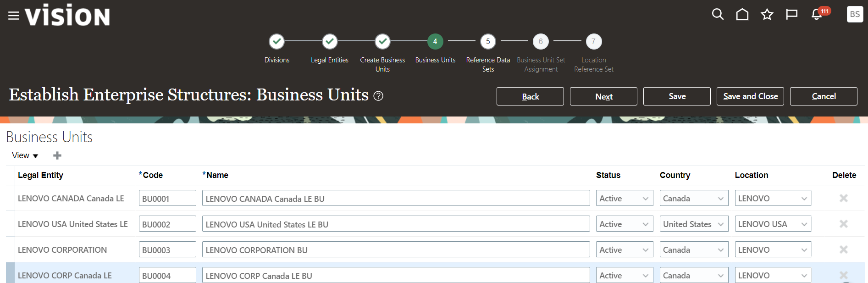The width and height of the screenshot is (868, 283).
Task: Click Save and Close
Action: 750,96
